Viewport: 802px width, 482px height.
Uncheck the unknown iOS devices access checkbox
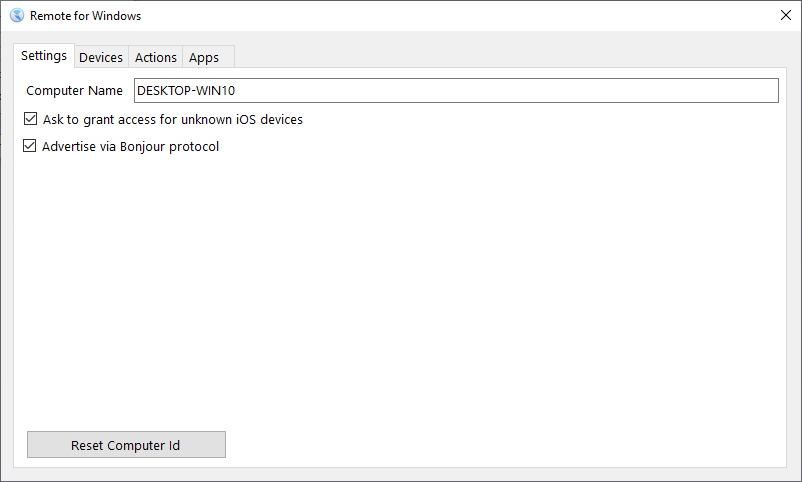[x=31, y=119]
